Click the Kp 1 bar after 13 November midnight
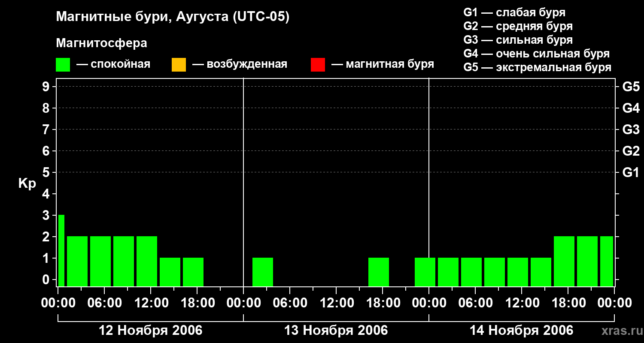 [x=263, y=272]
